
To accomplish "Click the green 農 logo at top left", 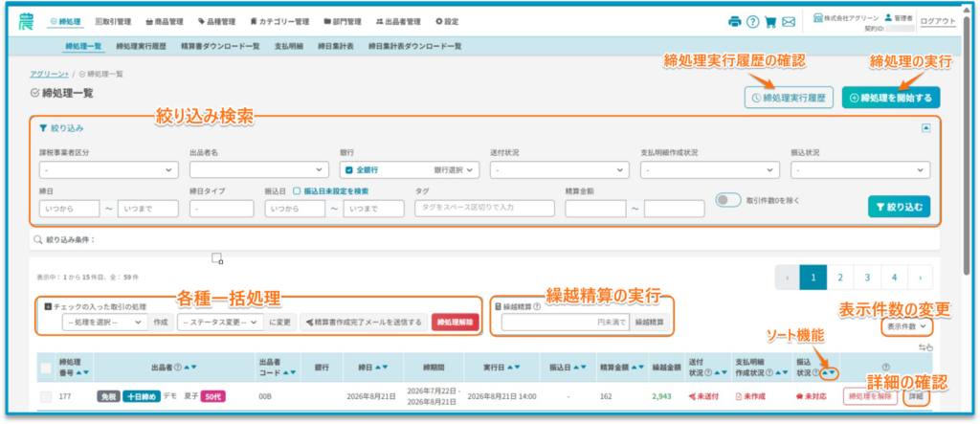I will click(28, 21).
